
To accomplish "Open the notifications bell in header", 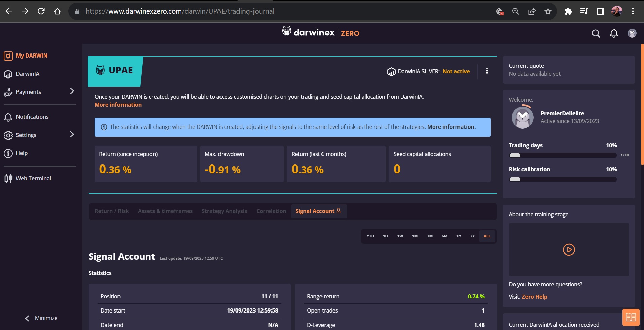I will click(614, 33).
